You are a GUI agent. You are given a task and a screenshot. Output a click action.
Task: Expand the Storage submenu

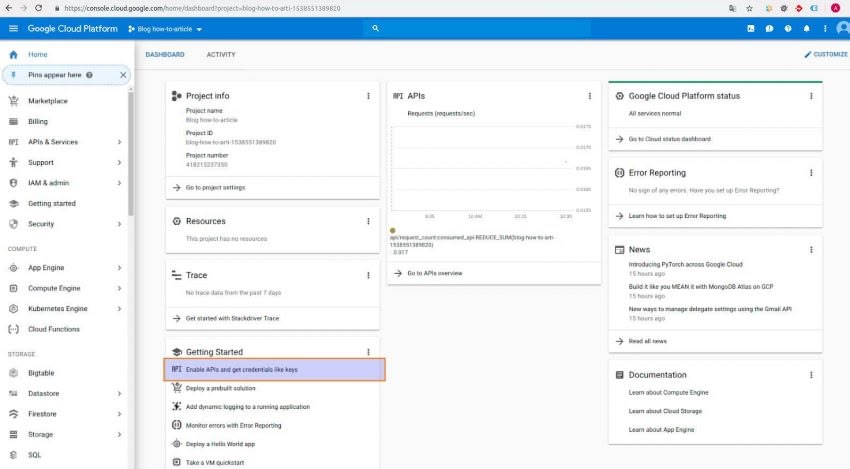tap(119, 435)
